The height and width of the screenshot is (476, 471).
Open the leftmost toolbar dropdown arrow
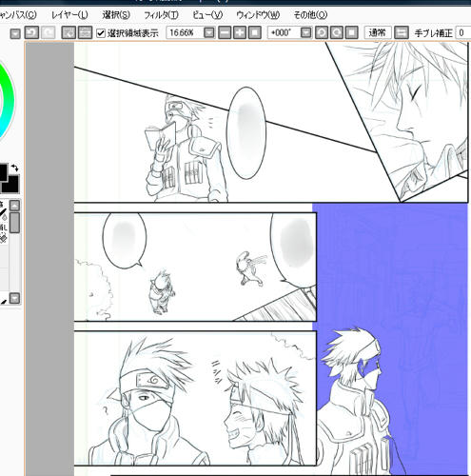(15, 33)
